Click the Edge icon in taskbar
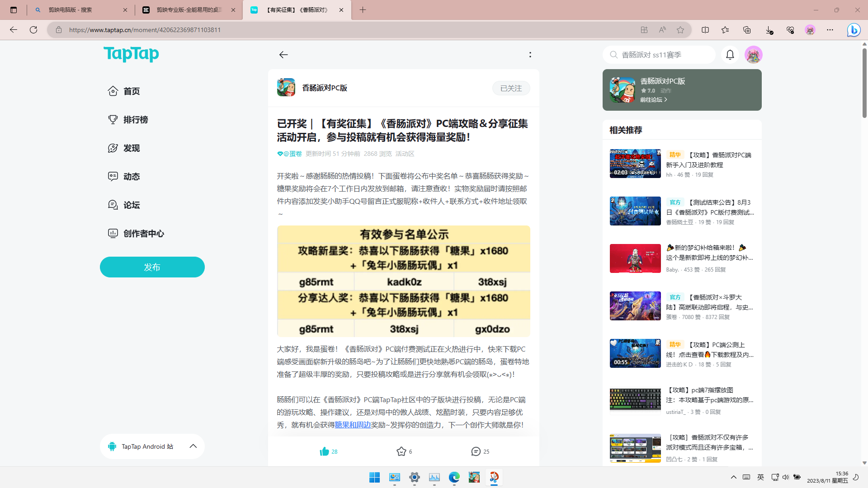Screen dimensions: 868x488 454,477
